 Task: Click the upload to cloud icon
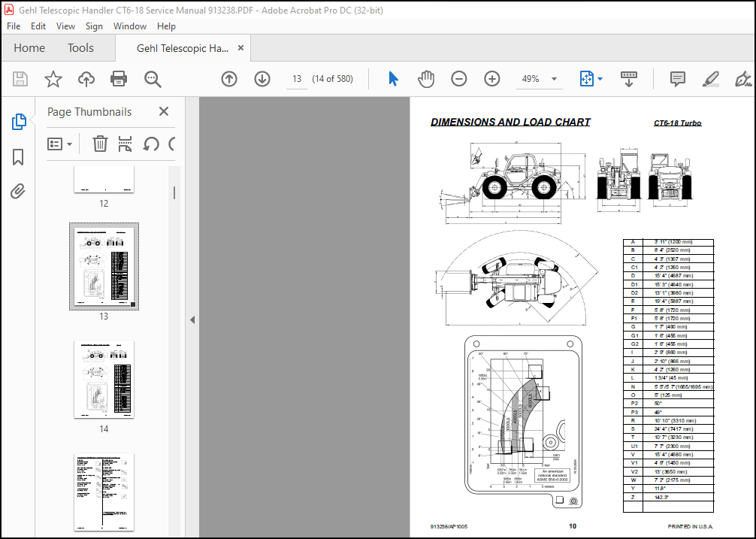86,79
